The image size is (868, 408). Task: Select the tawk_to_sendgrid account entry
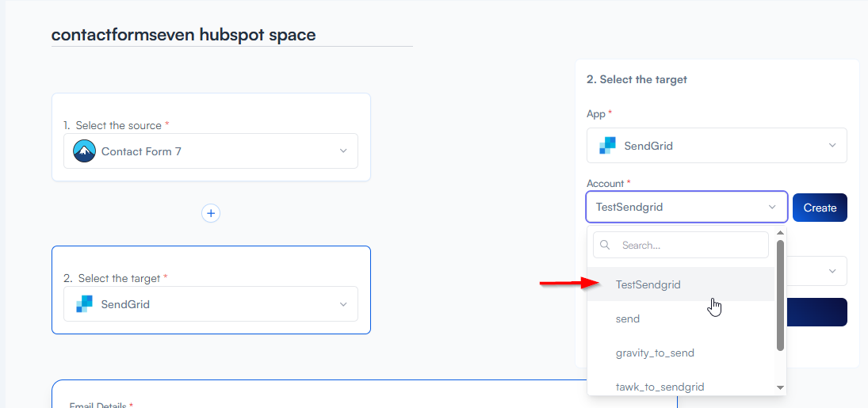660,387
